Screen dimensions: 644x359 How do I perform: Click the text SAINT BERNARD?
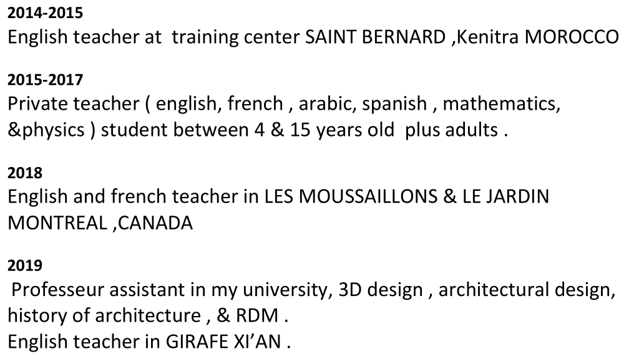[x=376, y=37]
